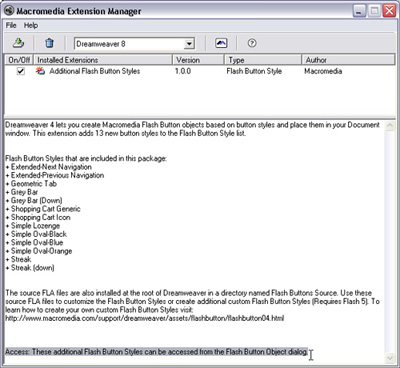400x368 pixels.
Task: Click the Streak (down) line
Action: click(x=30, y=268)
